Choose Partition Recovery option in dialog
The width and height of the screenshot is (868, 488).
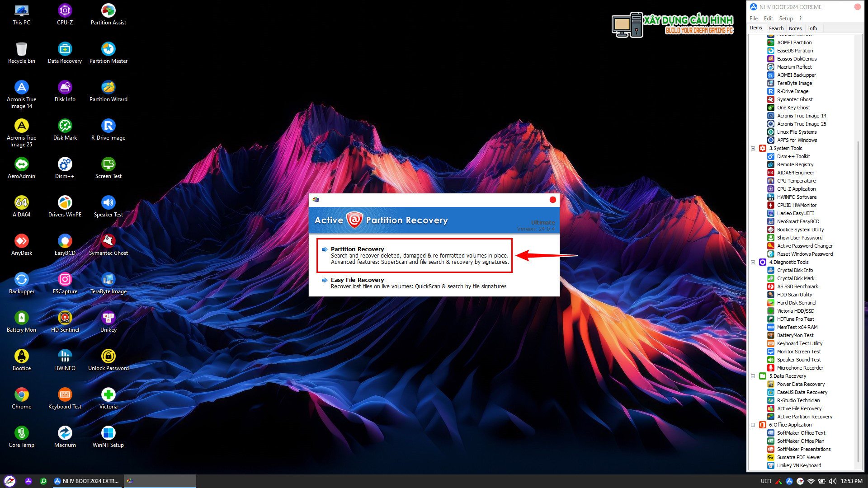coord(415,255)
